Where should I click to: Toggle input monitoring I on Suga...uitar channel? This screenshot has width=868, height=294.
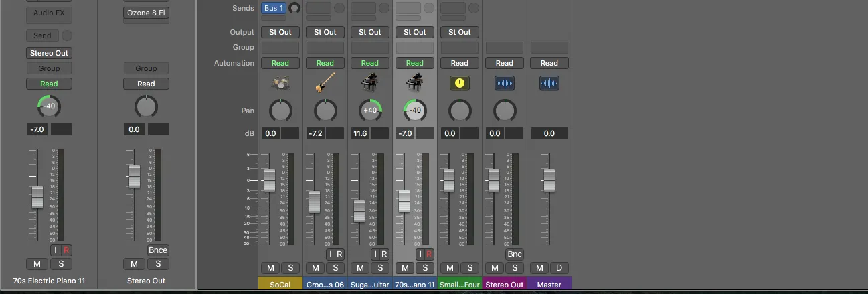pyautogui.click(x=375, y=254)
